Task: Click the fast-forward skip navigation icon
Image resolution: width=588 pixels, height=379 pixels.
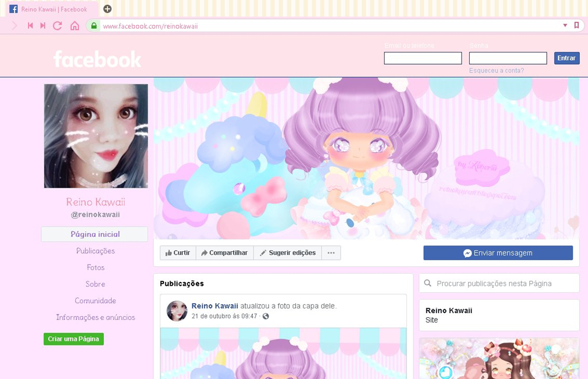Action: click(43, 25)
